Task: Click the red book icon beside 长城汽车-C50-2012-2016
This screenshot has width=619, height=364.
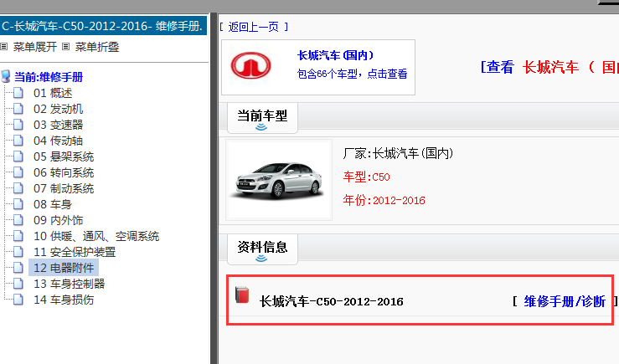Action: tap(242, 295)
